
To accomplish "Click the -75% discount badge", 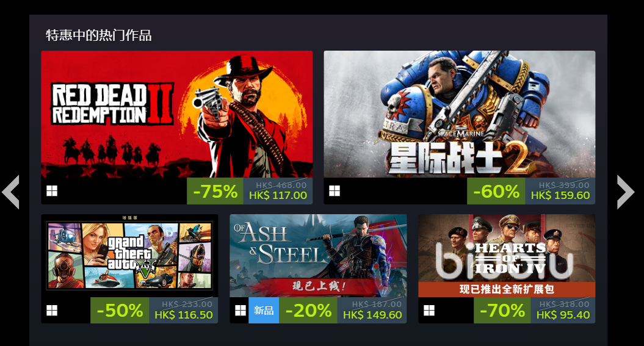I will coord(215,191).
